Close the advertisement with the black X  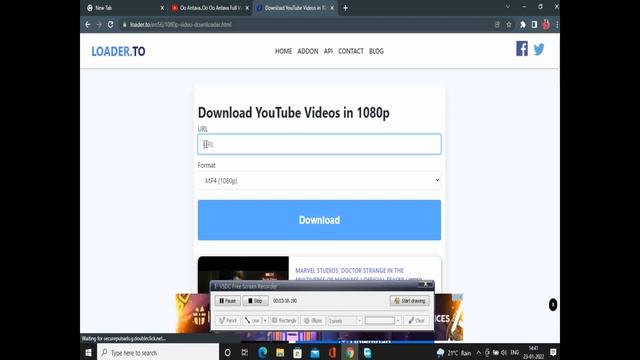553,304
